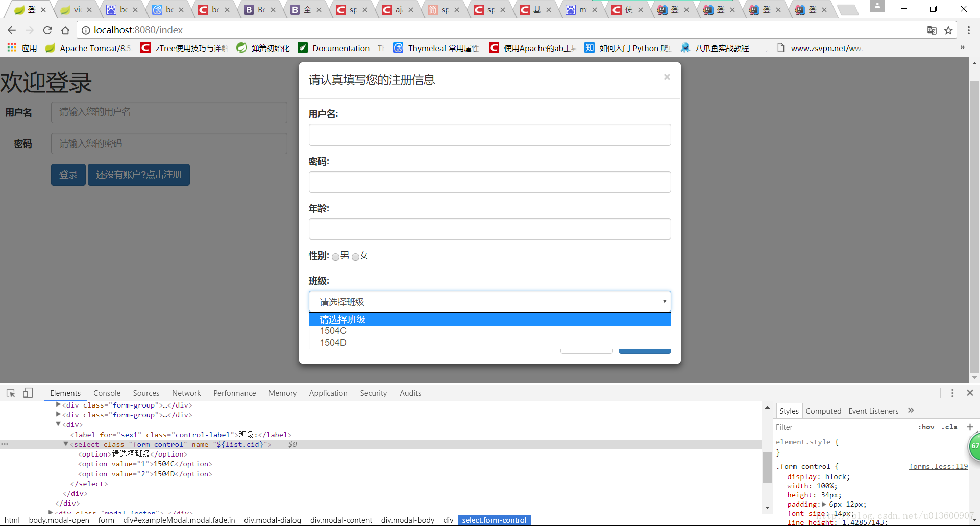Add a new style rule with the plus icon

click(x=970, y=427)
